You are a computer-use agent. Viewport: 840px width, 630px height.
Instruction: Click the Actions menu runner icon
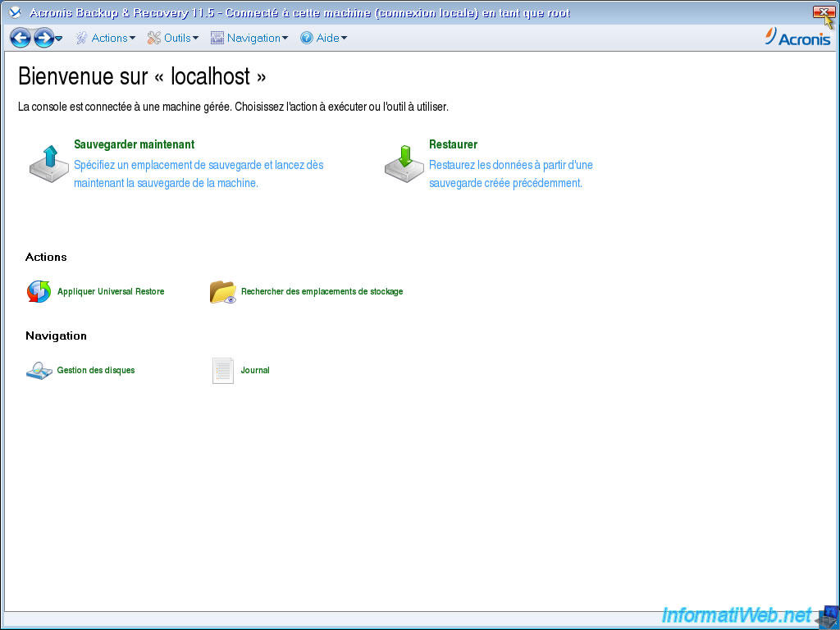[x=81, y=38]
